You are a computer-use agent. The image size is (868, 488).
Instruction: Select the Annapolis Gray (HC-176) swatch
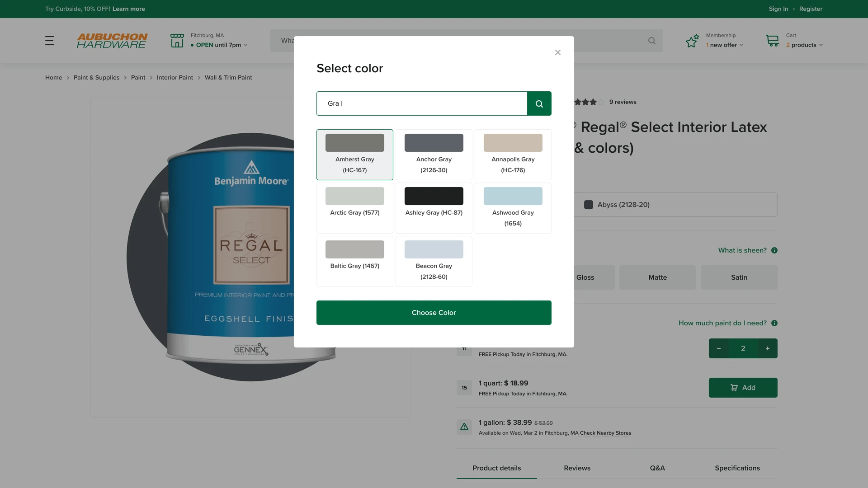tap(513, 155)
